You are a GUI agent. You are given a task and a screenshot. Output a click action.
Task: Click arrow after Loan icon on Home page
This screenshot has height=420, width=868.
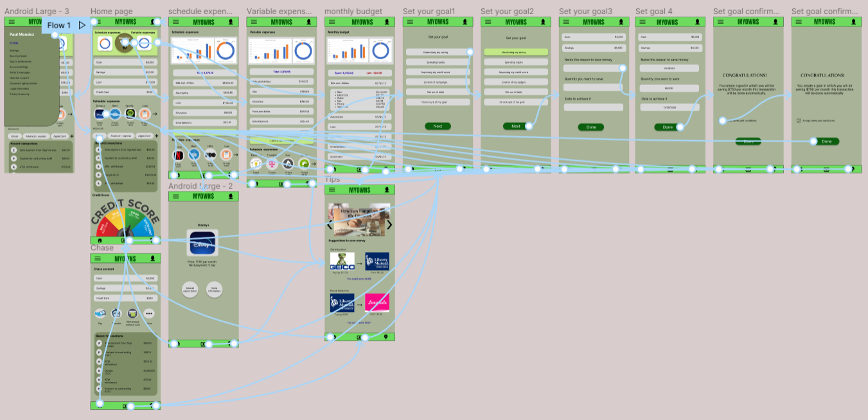(x=155, y=114)
